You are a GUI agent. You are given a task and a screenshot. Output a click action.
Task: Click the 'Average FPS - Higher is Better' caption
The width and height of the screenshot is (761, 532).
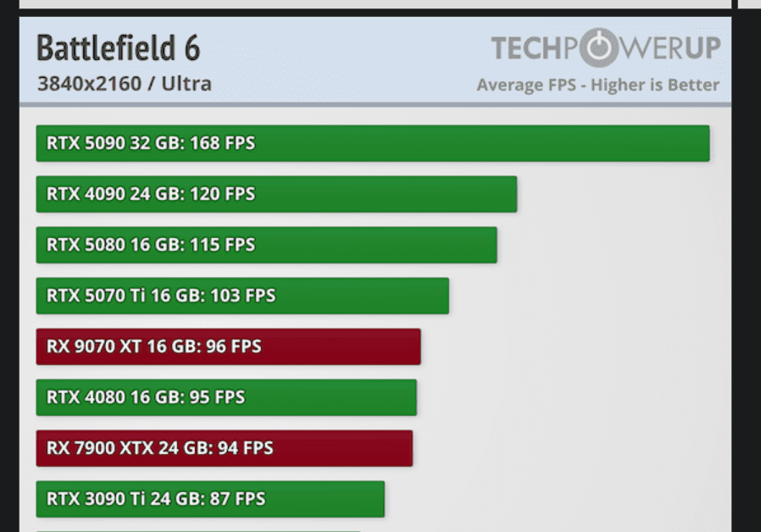[x=597, y=85]
